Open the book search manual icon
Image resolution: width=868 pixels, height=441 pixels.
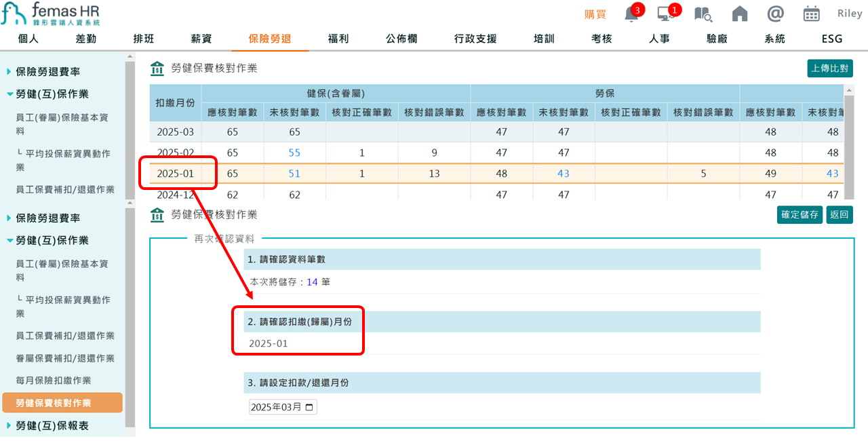[703, 13]
